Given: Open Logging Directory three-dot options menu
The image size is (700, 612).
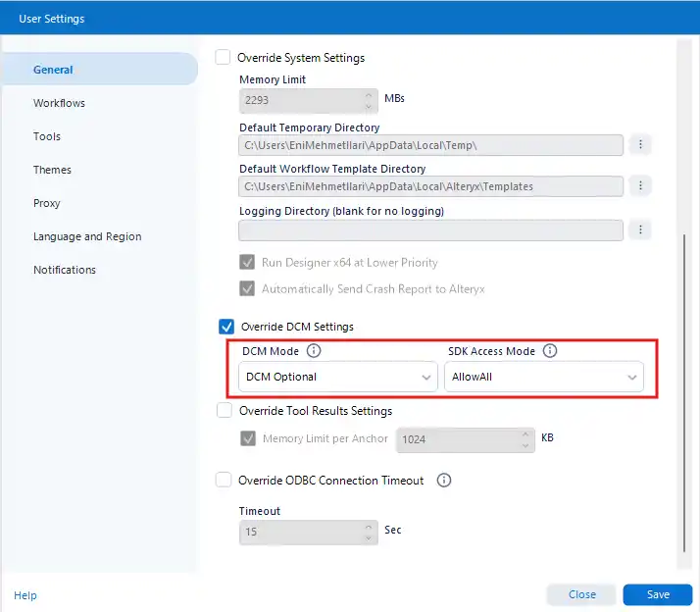Looking at the screenshot, I should tap(640, 229).
